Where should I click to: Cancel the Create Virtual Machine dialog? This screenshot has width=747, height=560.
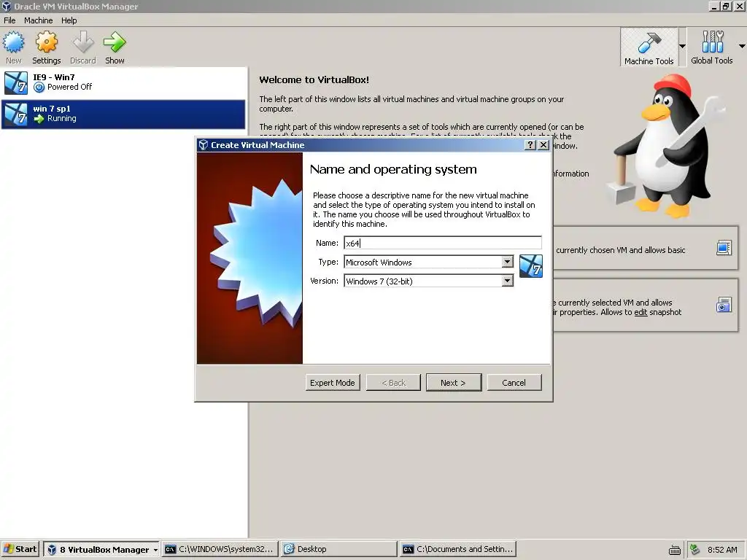click(514, 383)
